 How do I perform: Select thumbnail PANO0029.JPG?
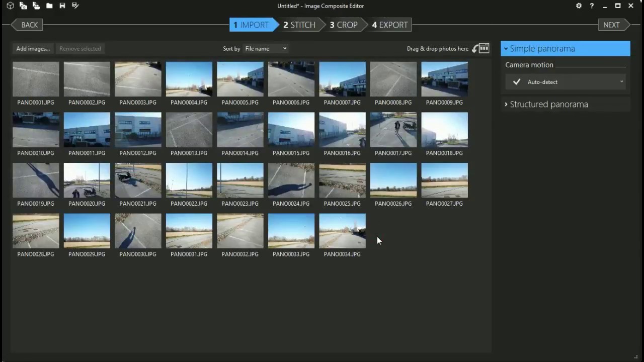(x=87, y=231)
